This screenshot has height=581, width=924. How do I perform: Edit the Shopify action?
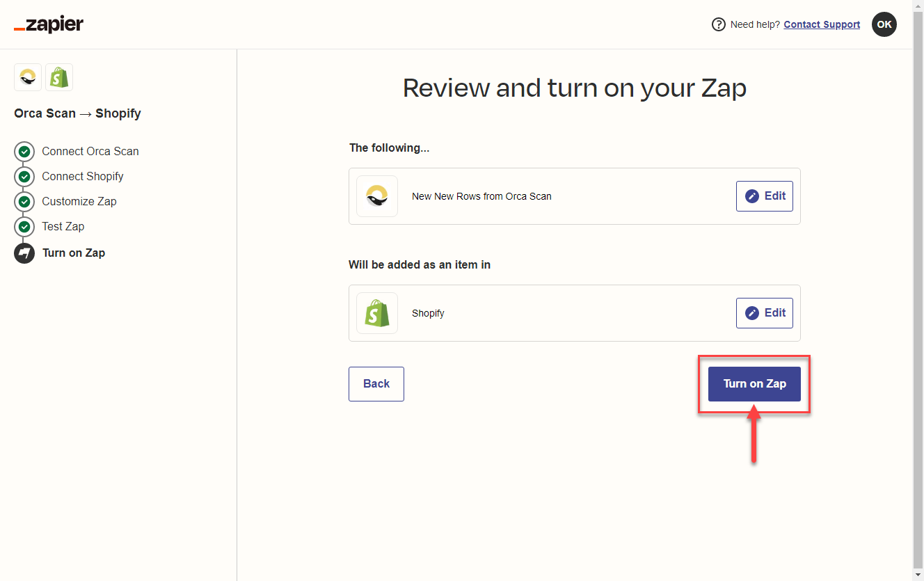[764, 313]
